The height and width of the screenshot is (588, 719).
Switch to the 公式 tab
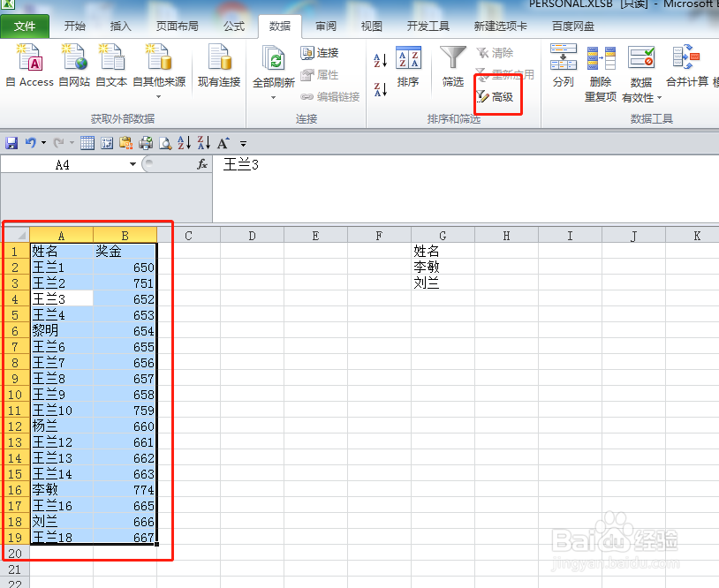click(234, 26)
